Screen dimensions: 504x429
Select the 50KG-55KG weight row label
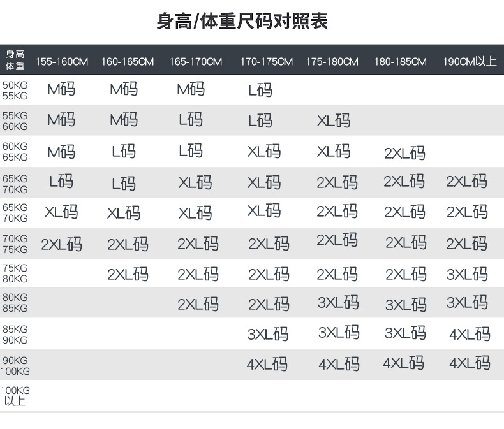(15, 91)
